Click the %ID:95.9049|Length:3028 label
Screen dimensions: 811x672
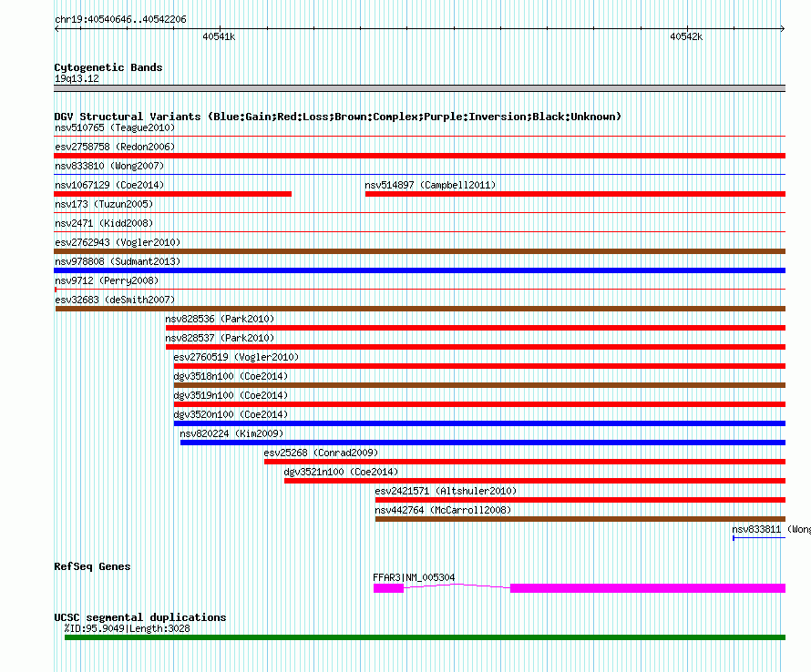click(x=128, y=628)
